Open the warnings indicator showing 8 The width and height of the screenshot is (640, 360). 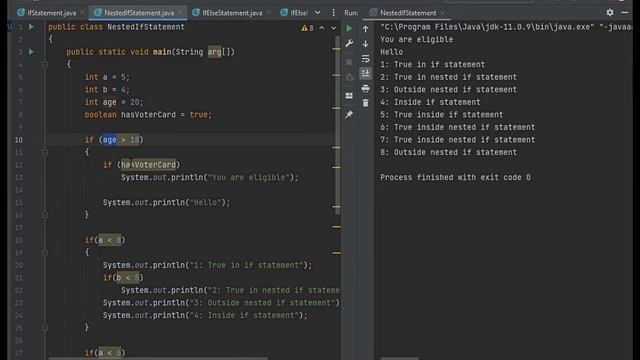tap(307, 28)
